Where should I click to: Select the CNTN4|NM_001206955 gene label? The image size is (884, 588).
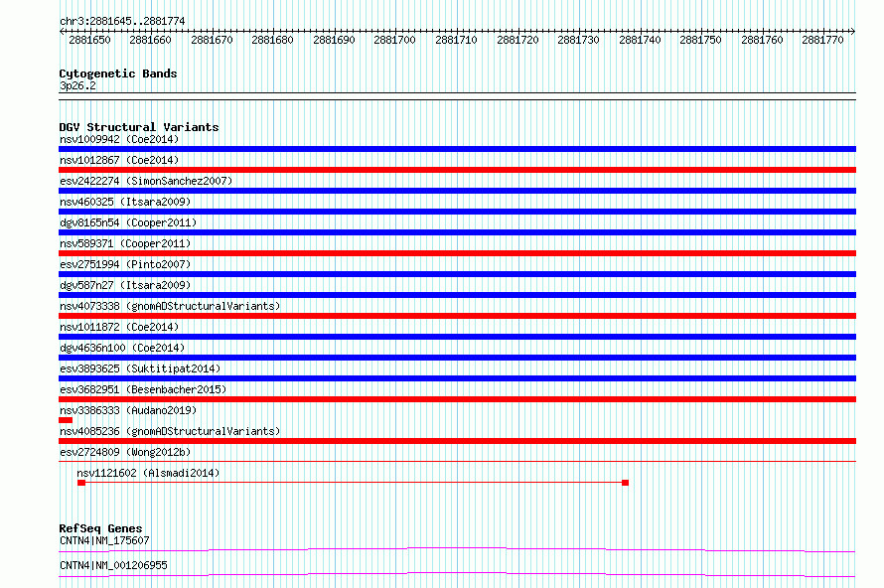coord(113,565)
